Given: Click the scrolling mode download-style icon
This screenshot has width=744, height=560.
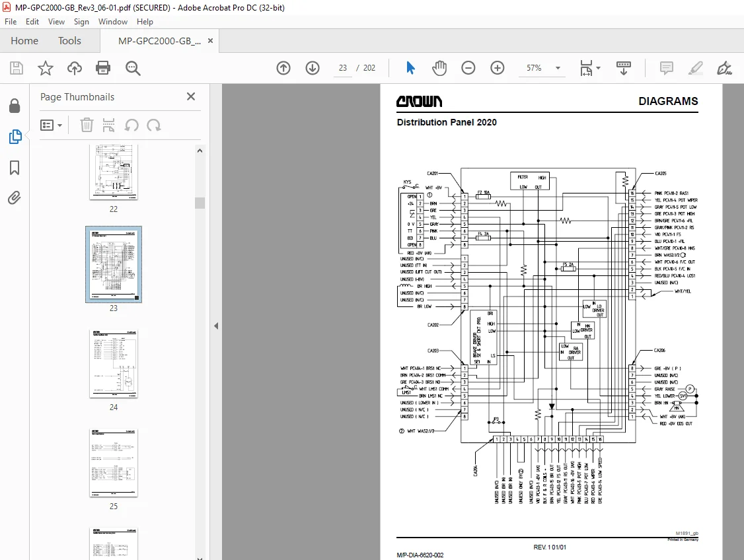Looking at the screenshot, I should click(x=624, y=68).
